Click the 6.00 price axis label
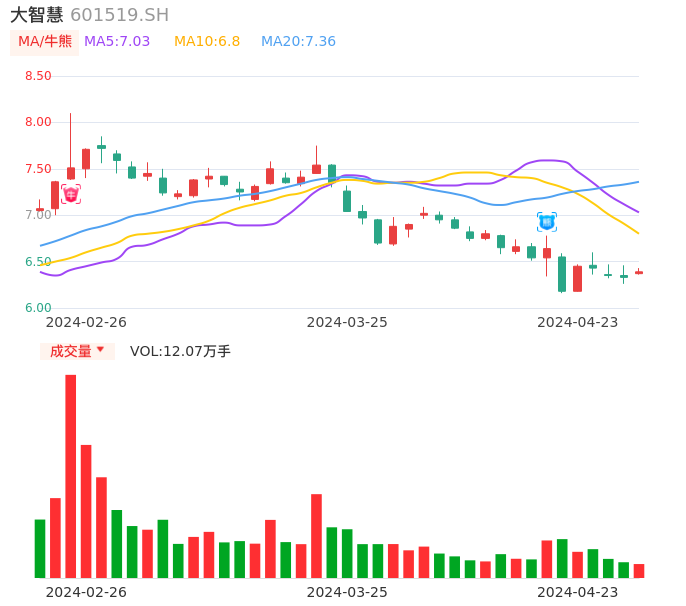686x606 pixels. pyautogui.click(x=38, y=308)
